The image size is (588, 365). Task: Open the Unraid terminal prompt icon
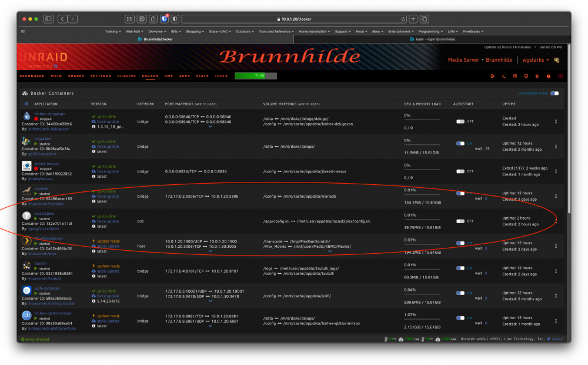[504, 76]
